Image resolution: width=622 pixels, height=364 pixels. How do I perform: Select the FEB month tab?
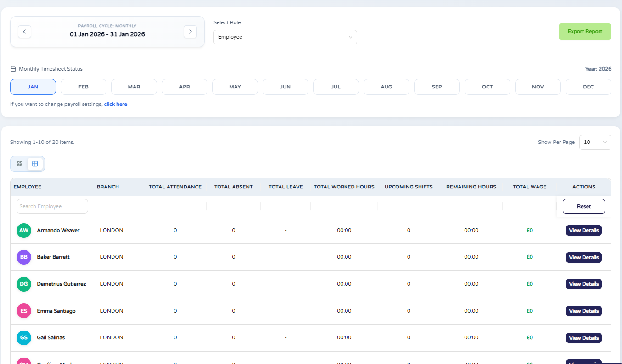tap(84, 87)
